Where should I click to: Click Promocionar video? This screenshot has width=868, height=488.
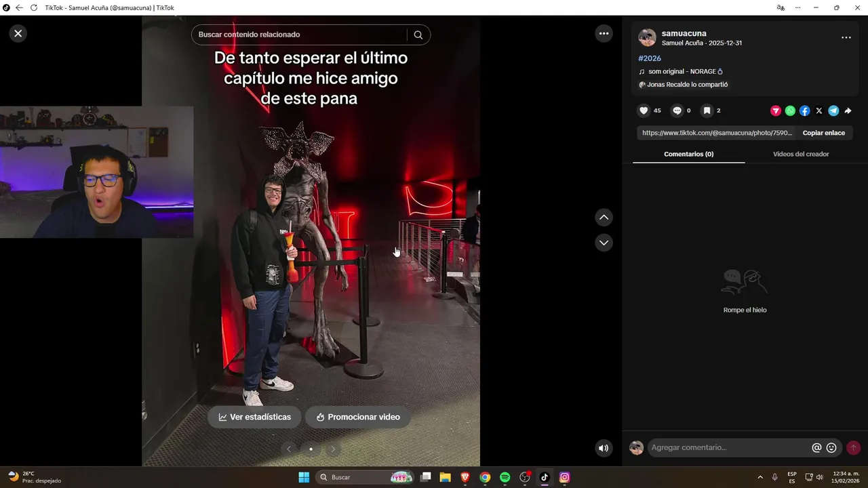click(x=358, y=417)
